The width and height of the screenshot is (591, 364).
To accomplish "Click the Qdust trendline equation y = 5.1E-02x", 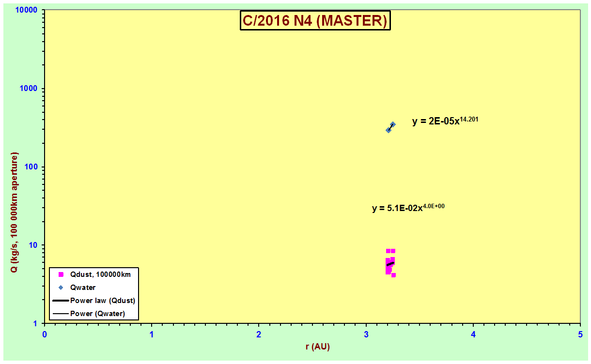I will click(408, 208).
